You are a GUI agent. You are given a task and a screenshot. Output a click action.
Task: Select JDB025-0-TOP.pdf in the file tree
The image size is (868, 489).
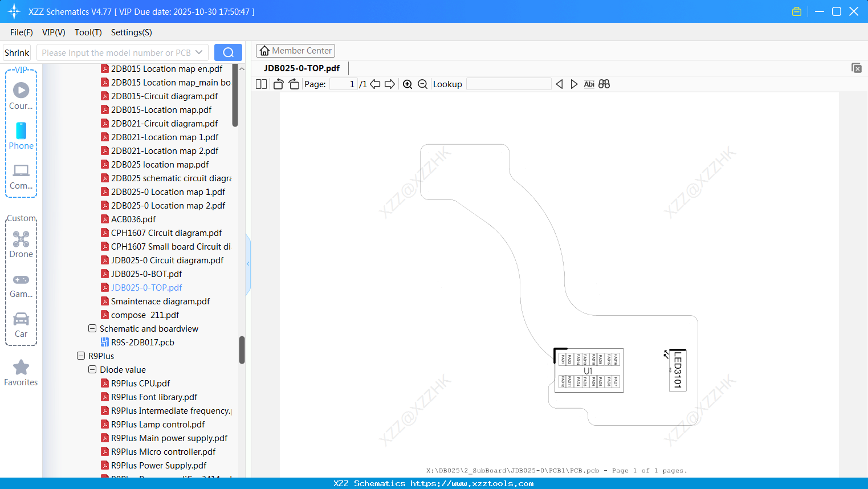[x=146, y=288]
